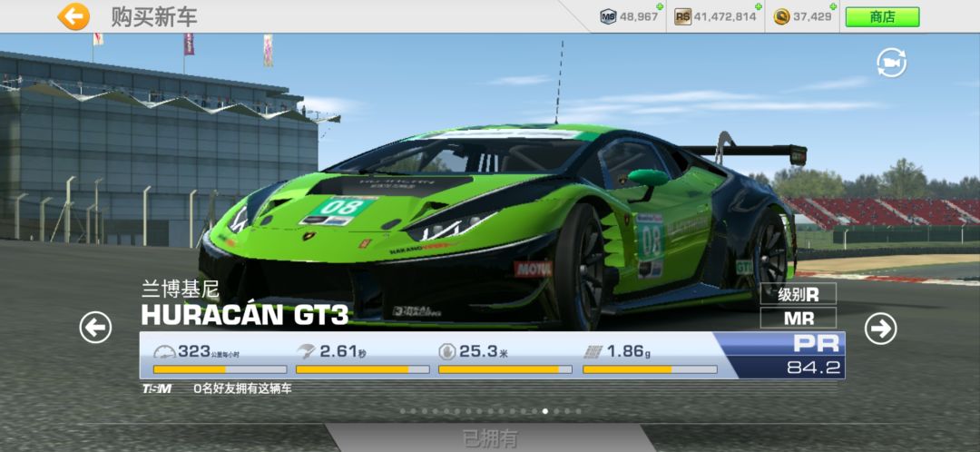The width and height of the screenshot is (980, 452).
Task: Click the 2.61秒 acceleration stat
Action: [x=331, y=352]
